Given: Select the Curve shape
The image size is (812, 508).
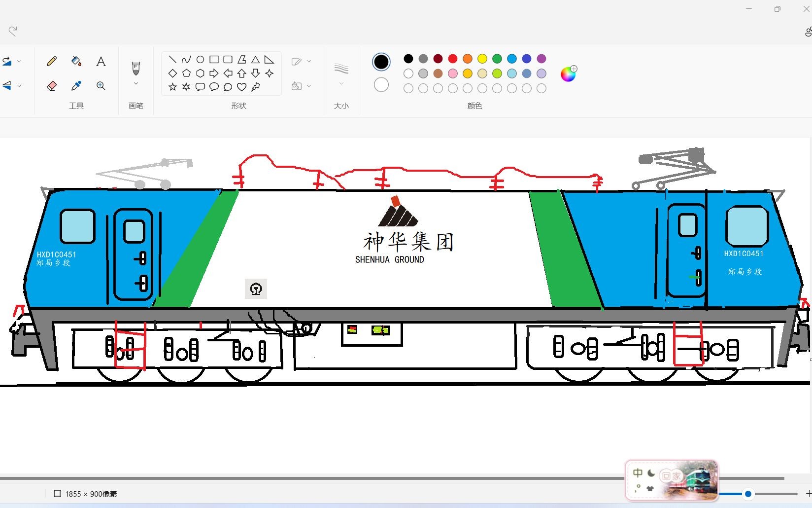Looking at the screenshot, I should (186, 60).
